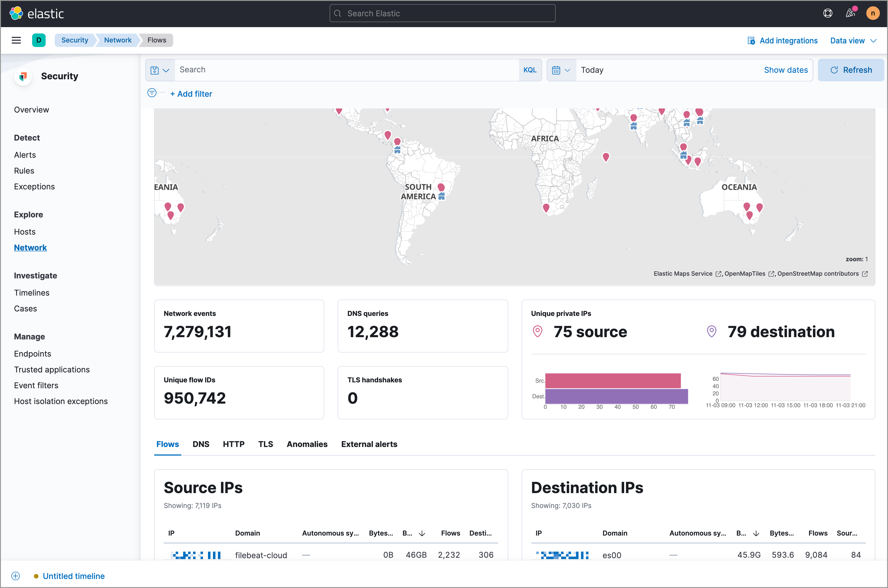Screen dimensions: 888x588
Task: Switch to the DNS tab
Action: point(201,444)
